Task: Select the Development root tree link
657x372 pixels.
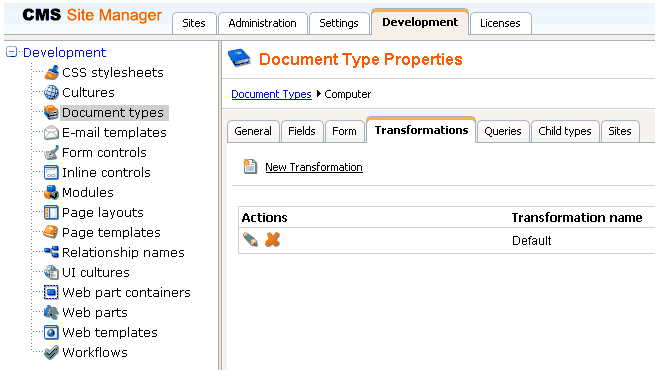Action: 64,52
